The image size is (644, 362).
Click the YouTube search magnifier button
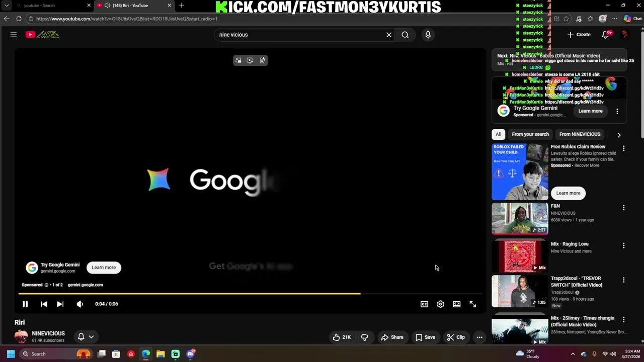point(405,35)
